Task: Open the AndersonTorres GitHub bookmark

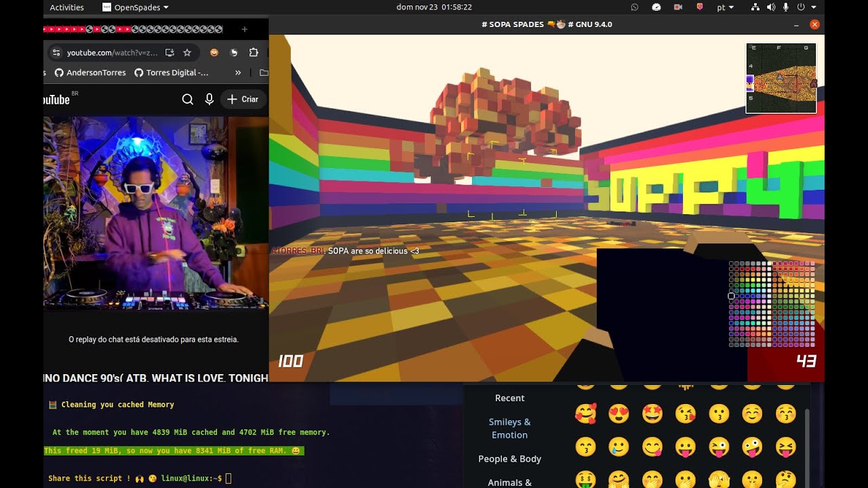Action: tap(90, 73)
